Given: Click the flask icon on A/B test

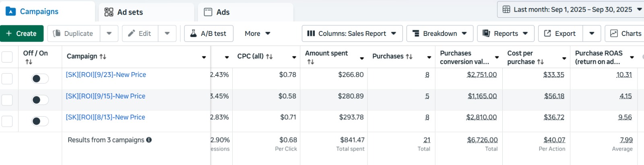Looking at the screenshot, I should click(193, 33).
